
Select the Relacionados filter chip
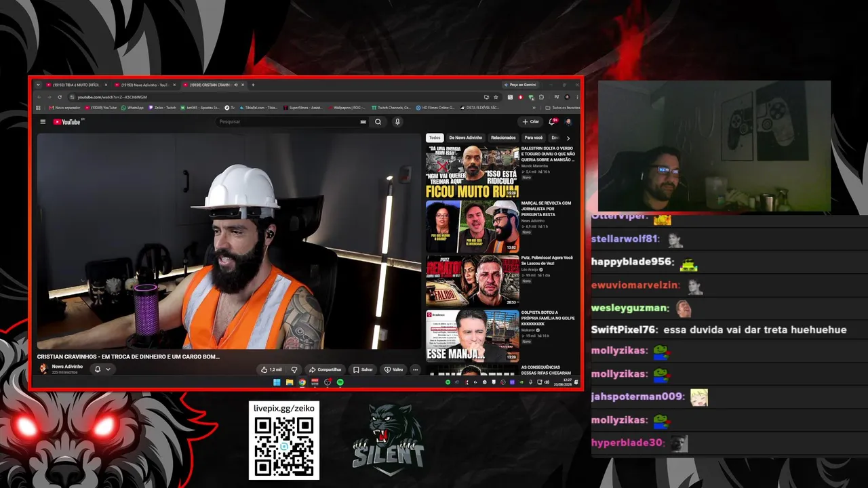coord(503,138)
